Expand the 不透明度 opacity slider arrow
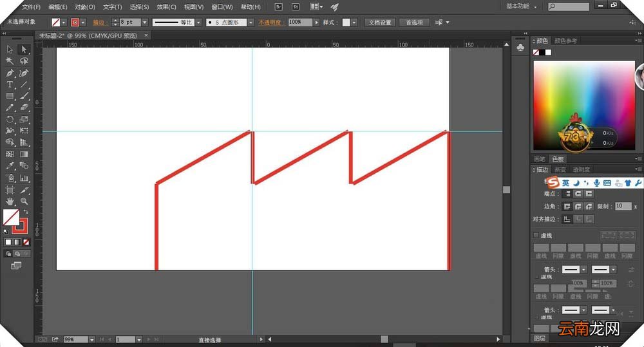The height and width of the screenshot is (347, 644). [x=317, y=23]
